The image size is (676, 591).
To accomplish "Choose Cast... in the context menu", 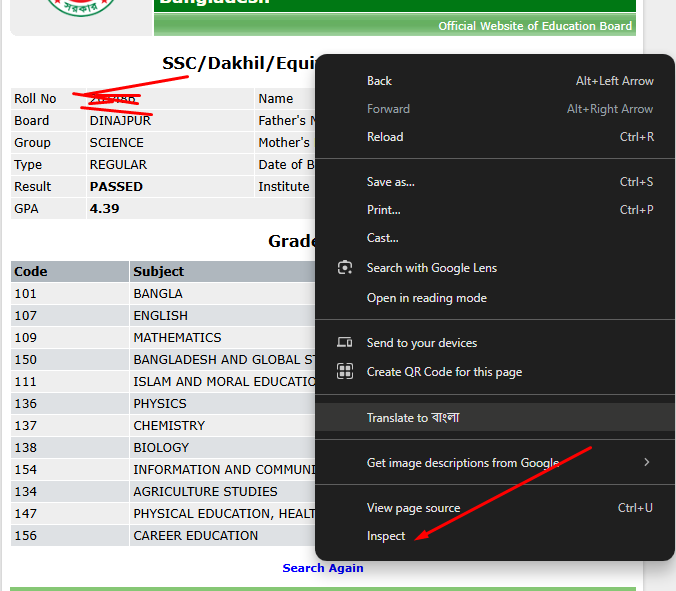I will [x=382, y=238].
